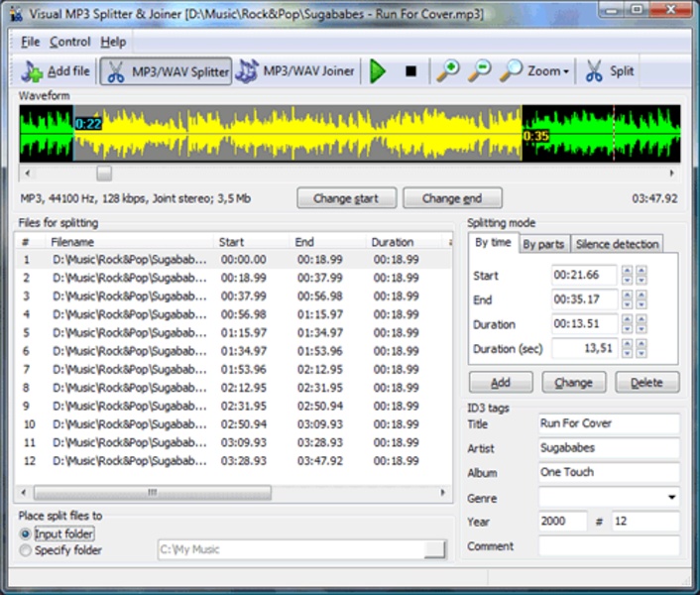The height and width of the screenshot is (595, 700).
Task: Switch to the Silence detection tab
Action: tap(617, 244)
